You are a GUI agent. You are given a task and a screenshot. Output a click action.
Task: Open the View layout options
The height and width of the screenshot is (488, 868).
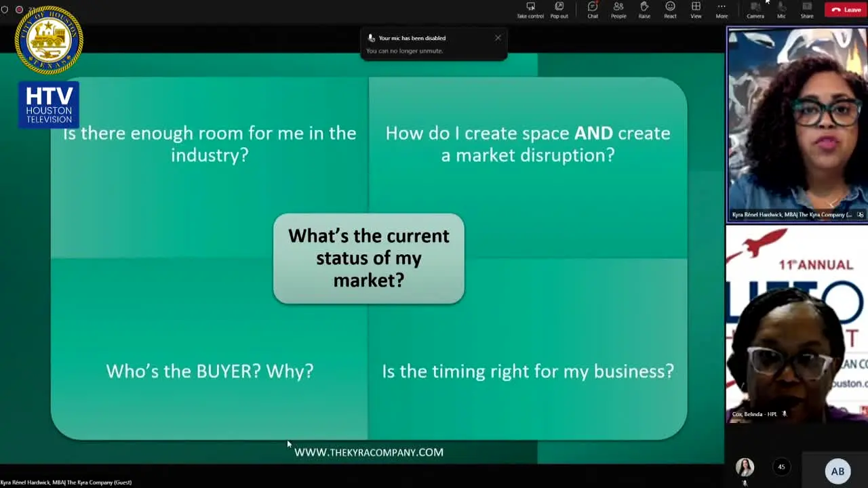tap(696, 10)
